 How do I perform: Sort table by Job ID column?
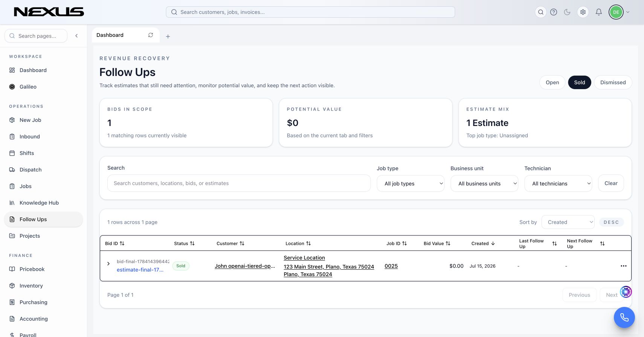(x=397, y=243)
